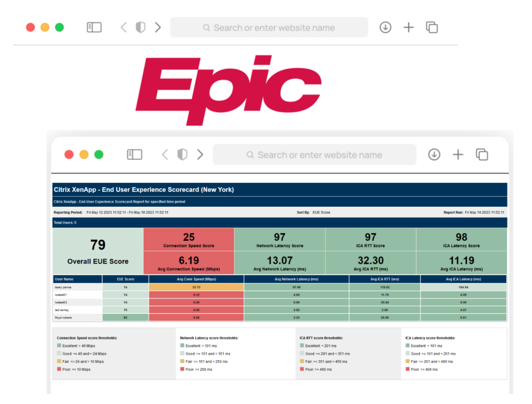Go forward in the scorecard window
Screen dimensions: 532x404
(x=200, y=155)
